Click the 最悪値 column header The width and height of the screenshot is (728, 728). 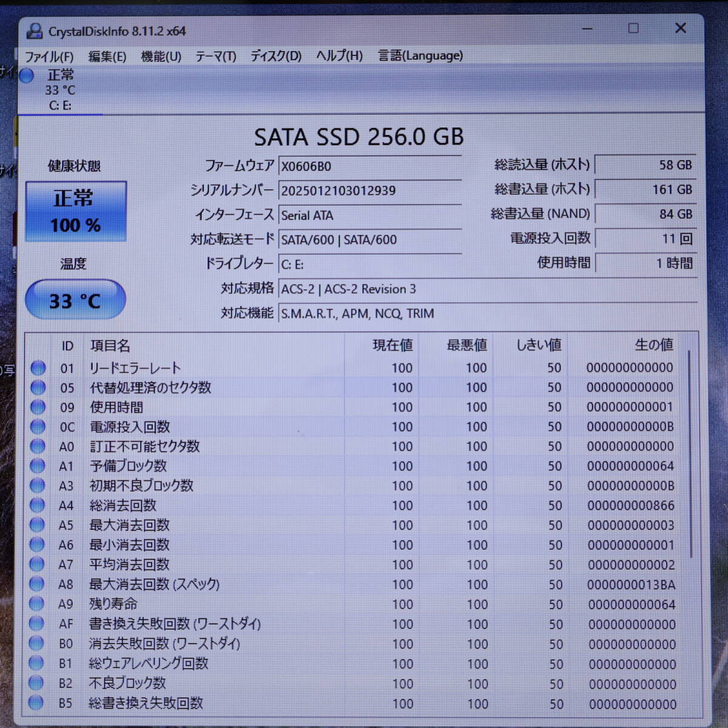pyautogui.click(x=467, y=345)
